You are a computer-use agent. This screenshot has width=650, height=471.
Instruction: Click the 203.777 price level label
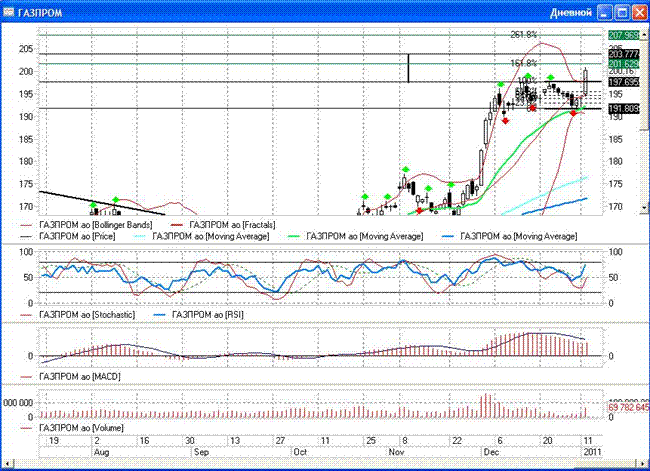623,54
